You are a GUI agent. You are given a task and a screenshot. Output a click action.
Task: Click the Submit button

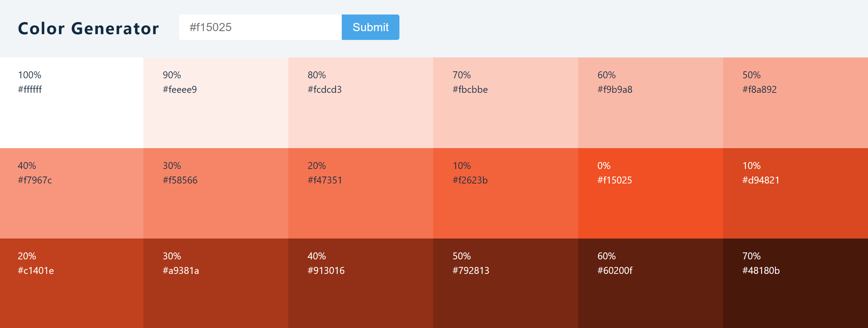tap(370, 27)
